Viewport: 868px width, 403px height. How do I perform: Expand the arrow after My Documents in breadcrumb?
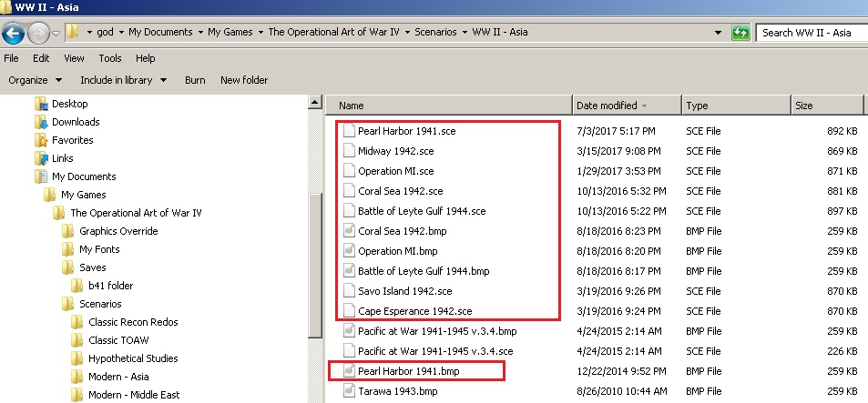click(x=200, y=32)
